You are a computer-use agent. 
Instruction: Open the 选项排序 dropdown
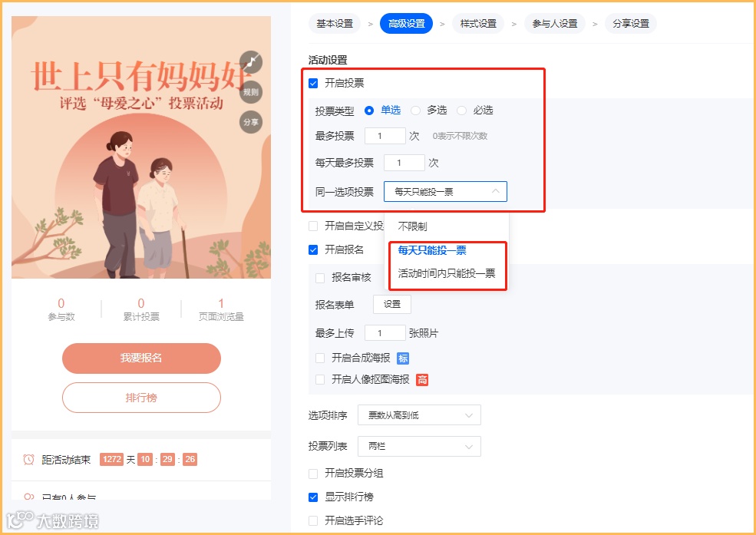tap(420, 415)
